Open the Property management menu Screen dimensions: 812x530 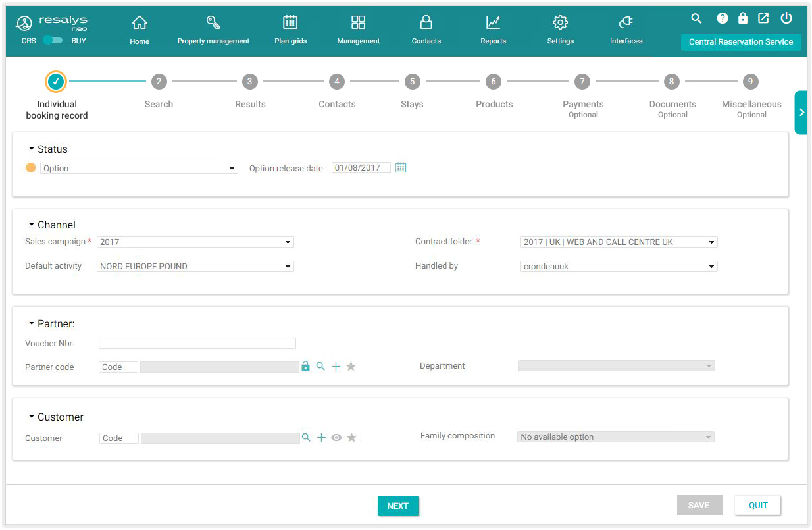(213, 31)
